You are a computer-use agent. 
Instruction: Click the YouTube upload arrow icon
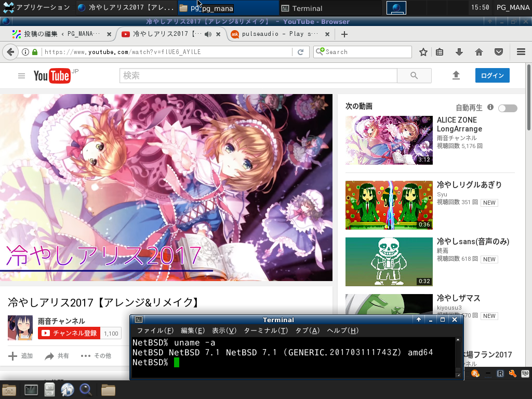tap(456, 75)
